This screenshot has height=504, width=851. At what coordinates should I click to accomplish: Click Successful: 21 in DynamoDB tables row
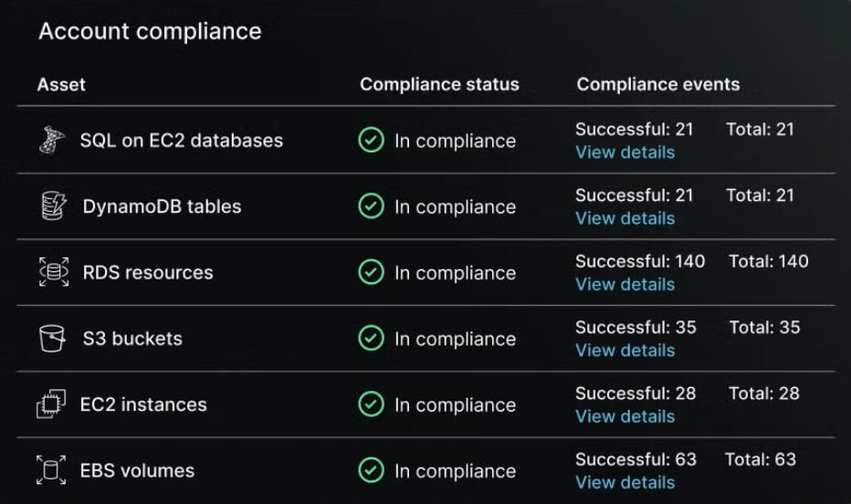[x=634, y=195]
